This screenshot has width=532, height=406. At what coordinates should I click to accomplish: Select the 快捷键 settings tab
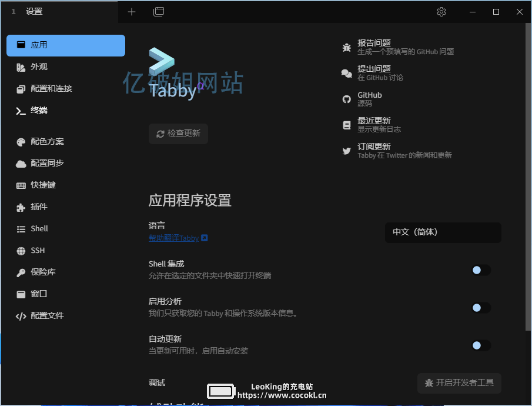click(x=66, y=185)
